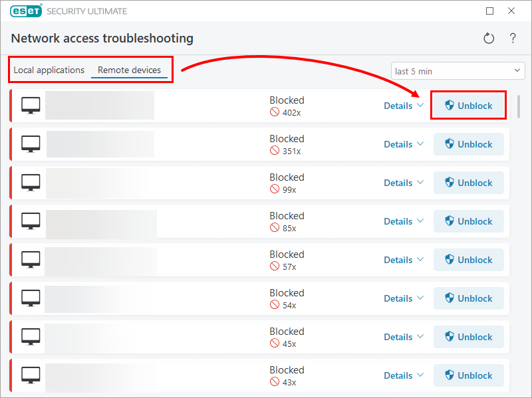Click shield icon in 99x row Unblock
Viewport: 532px width, 398px height.
pyautogui.click(x=450, y=183)
